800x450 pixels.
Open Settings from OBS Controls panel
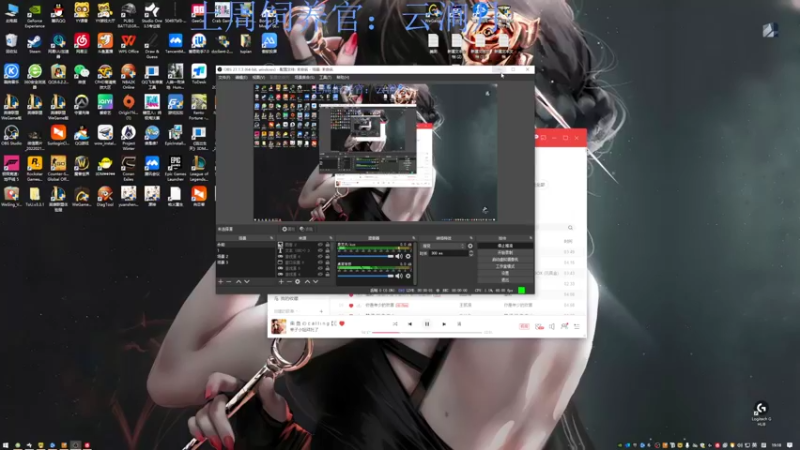tap(505, 273)
